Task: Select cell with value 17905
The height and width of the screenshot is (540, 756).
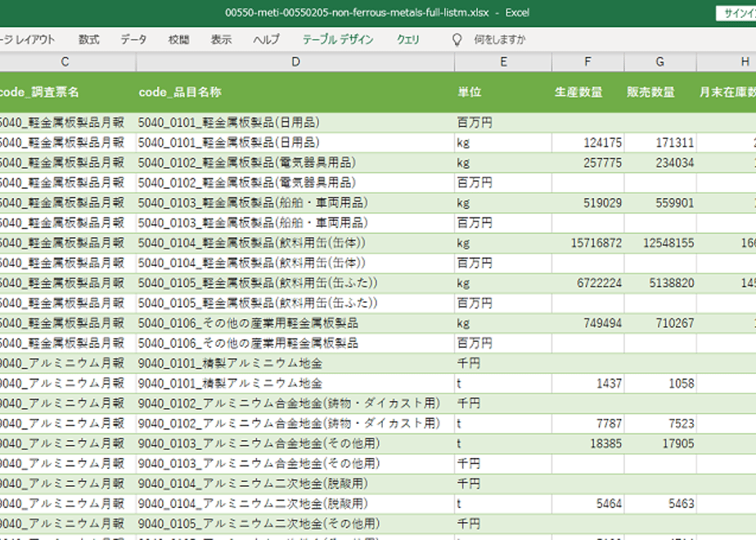Action: [x=660, y=443]
